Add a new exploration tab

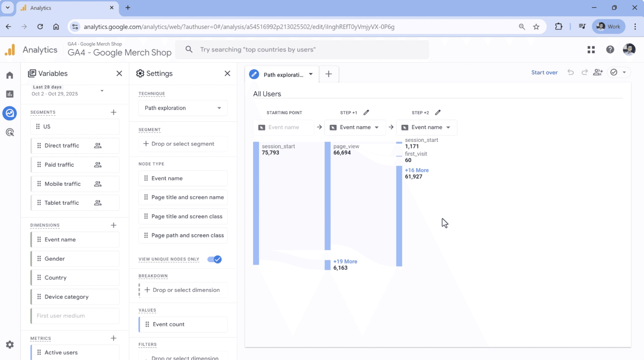328,74
